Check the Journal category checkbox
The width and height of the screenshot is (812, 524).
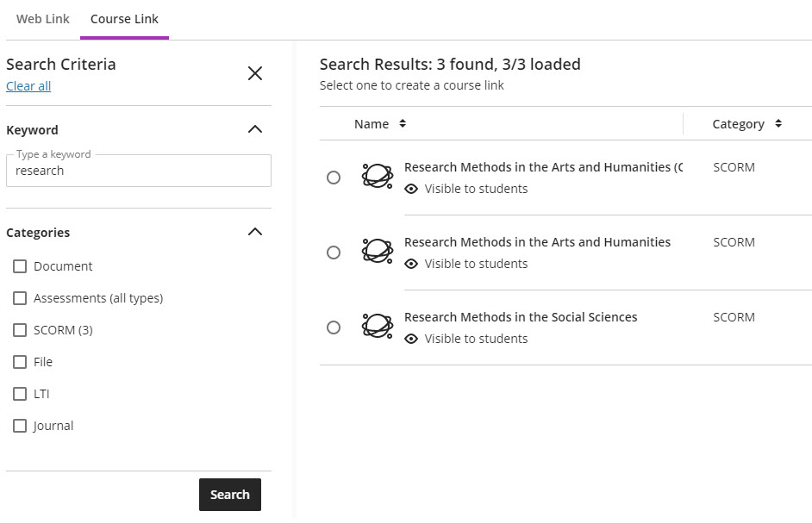pyautogui.click(x=20, y=426)
